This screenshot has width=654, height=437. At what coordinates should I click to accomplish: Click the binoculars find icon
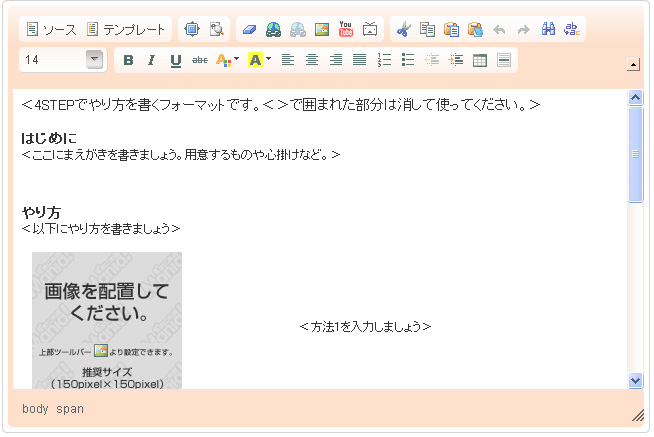tap(548, 30)
